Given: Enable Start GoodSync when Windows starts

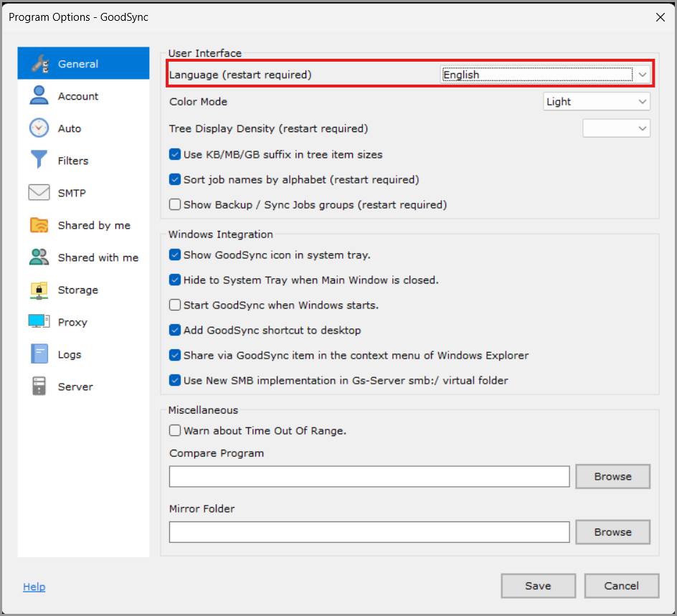Looking at the screenshot, I should click(x=175, y=305).
